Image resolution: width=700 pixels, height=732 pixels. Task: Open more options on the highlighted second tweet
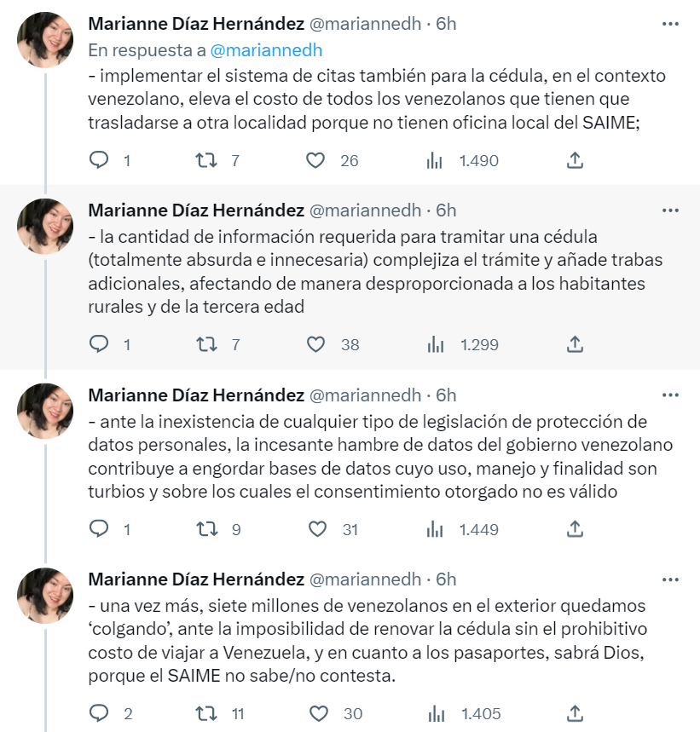click(670, 210)
